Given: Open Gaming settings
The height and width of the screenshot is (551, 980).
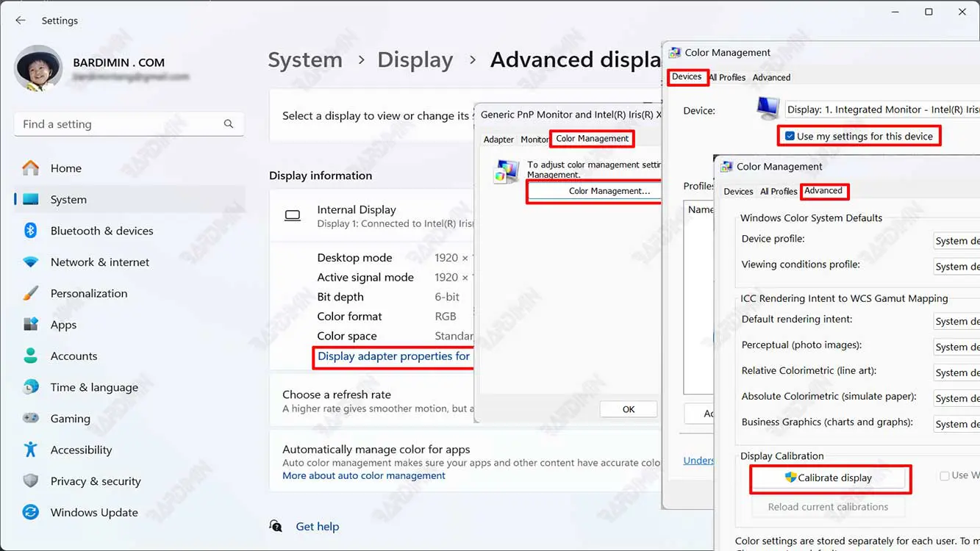Looking at the screenshot, I should (129, 419).
